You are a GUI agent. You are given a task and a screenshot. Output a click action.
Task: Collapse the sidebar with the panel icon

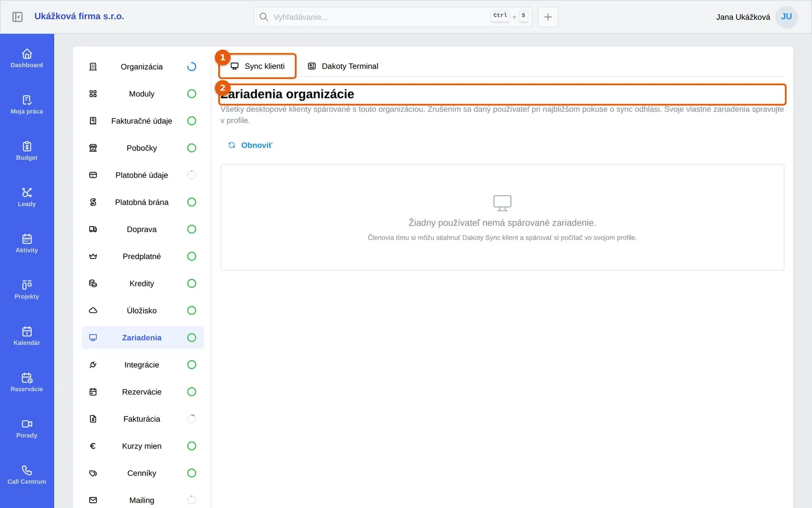[x=17, y=17]
